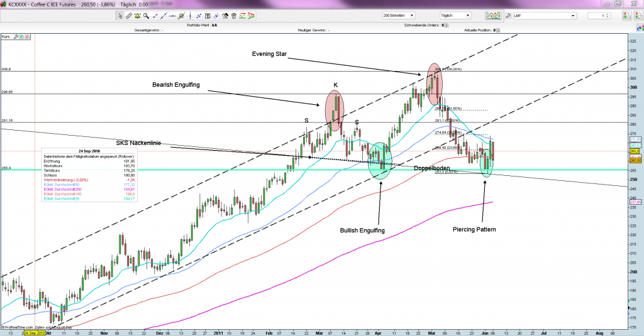Pick the ruler measurement tool
644x336 pixels.
[x=130, y=16]
